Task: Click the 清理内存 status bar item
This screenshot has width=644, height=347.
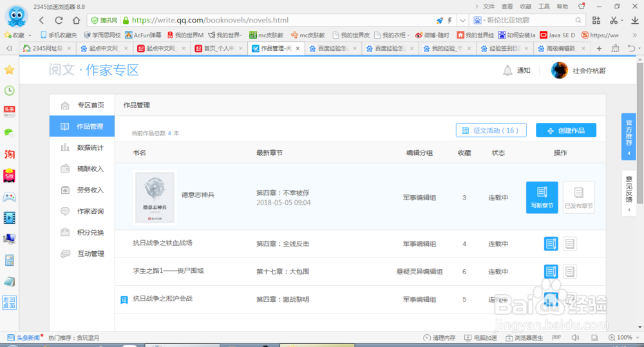Action: point(439,337)
